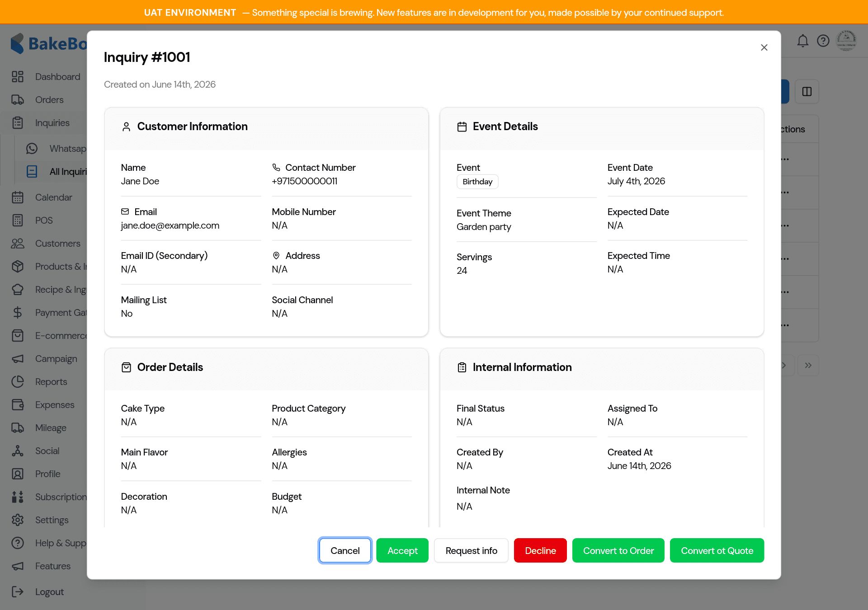This screenshot has width=868, height=610.
Task: Open Reports in sidebar
Action: [x=51, y=382]
